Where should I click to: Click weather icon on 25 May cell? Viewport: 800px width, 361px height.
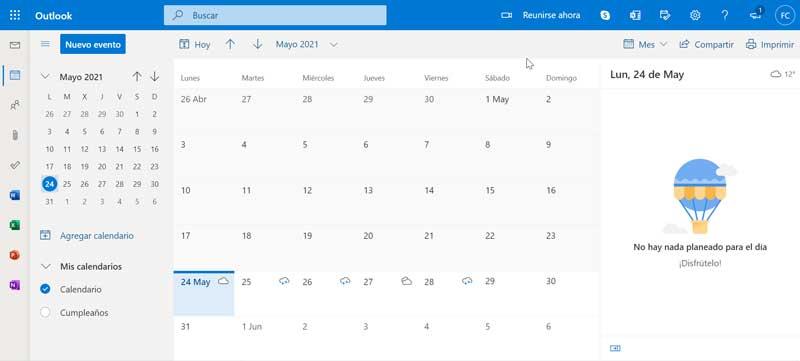point(284,281)
